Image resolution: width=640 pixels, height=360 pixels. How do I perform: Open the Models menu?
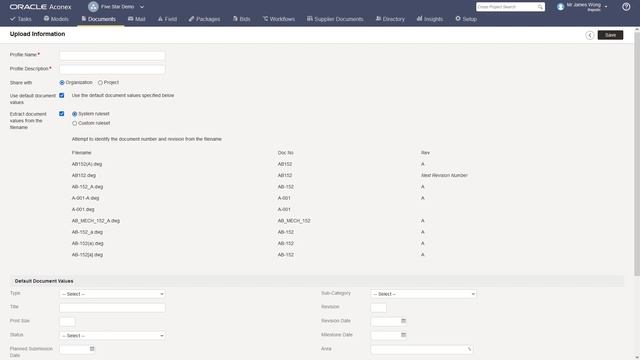[56, 19]
